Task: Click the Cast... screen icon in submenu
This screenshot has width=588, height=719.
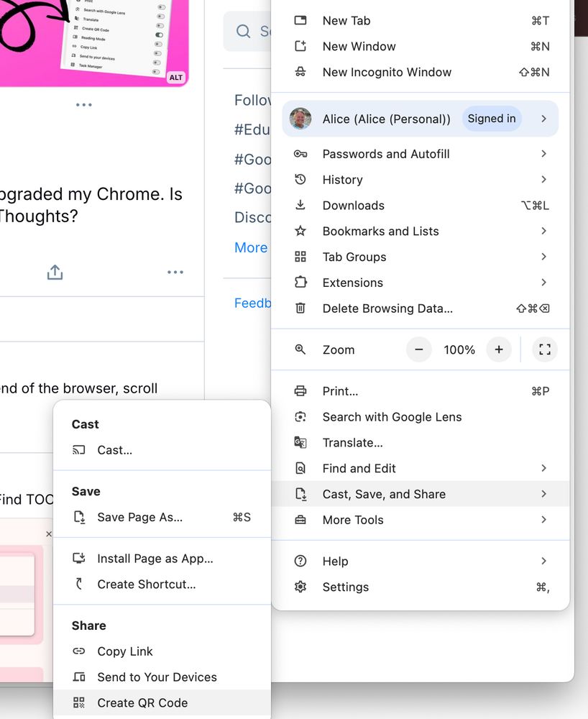Action: pos(79,450)
